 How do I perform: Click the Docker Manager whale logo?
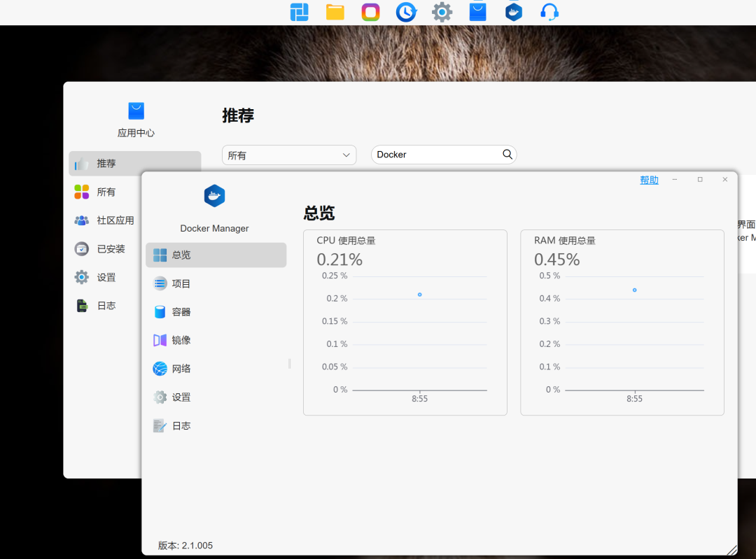[x=214, y=196]
